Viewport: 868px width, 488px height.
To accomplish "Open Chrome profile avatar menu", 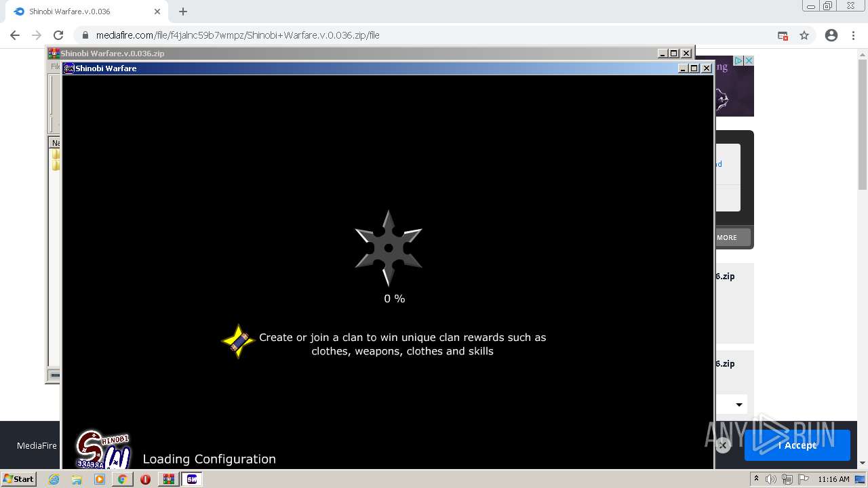I will (x=831, y=35).
